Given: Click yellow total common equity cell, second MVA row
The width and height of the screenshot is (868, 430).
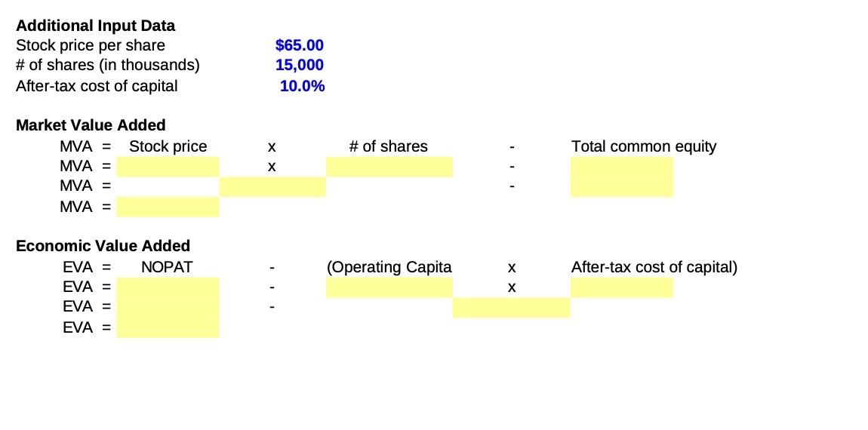Looking at the screenshot, I should pyautogui.click(x=622, y=167).
